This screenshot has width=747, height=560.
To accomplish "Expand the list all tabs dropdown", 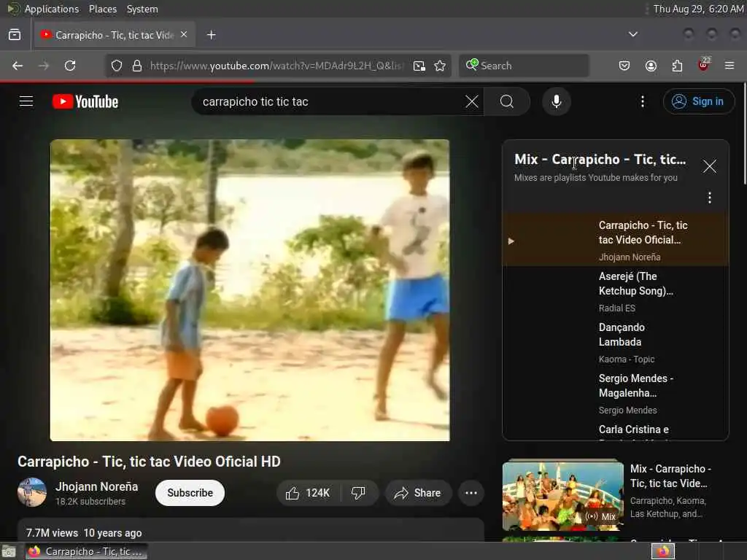I will coord(632,34).
